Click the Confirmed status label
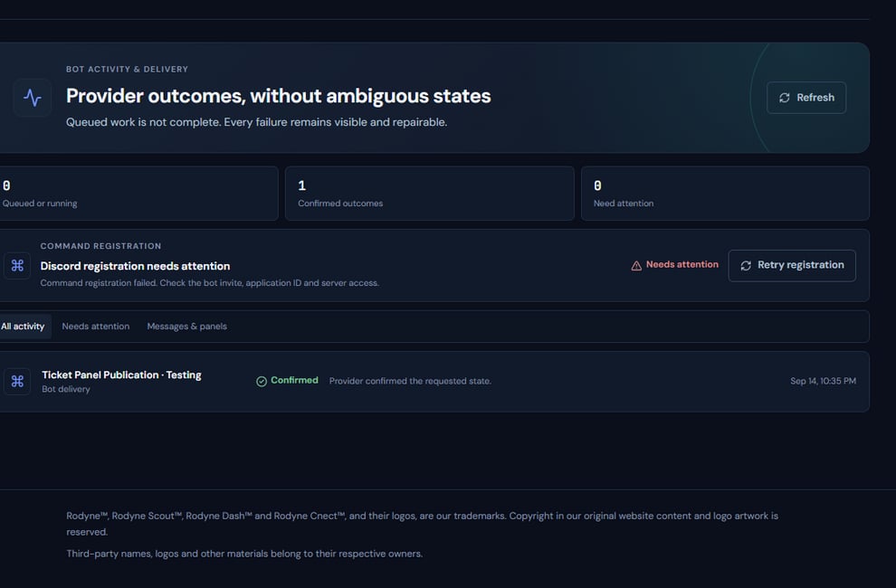The width and height of the screenshot is (896, 588). coord(294,381)
